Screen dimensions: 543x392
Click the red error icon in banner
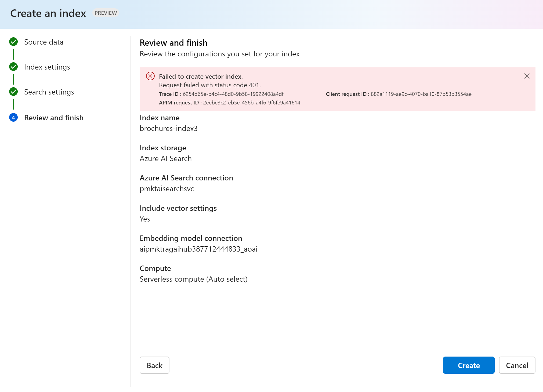coord(150,76)
